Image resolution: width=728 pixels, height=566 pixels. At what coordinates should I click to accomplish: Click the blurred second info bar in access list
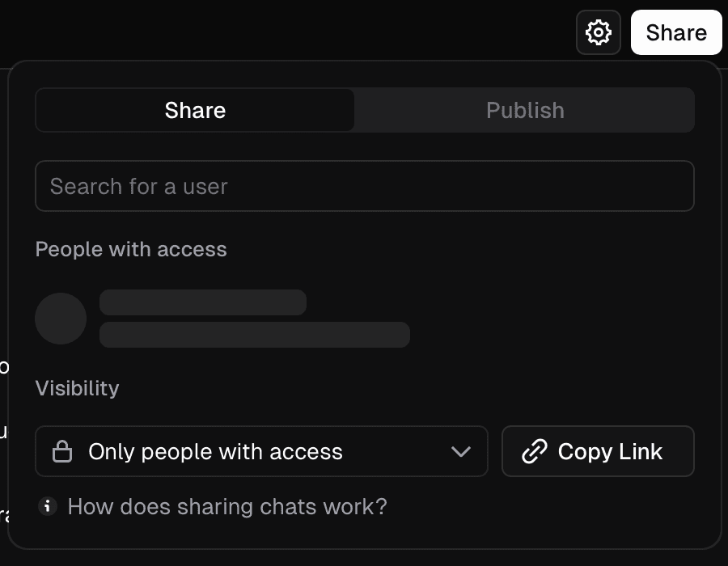[254, 335]
